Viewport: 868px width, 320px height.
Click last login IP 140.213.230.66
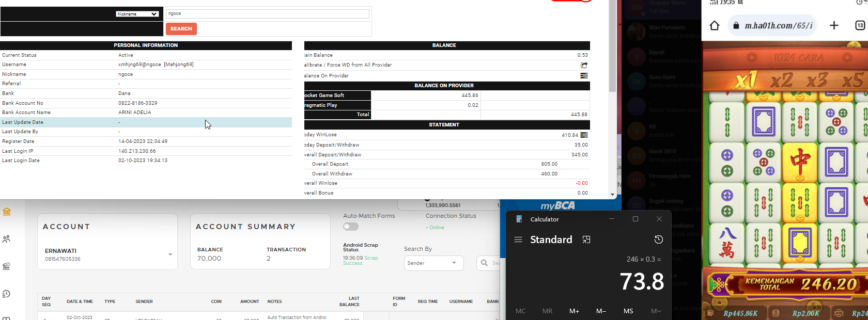[137, 151]
